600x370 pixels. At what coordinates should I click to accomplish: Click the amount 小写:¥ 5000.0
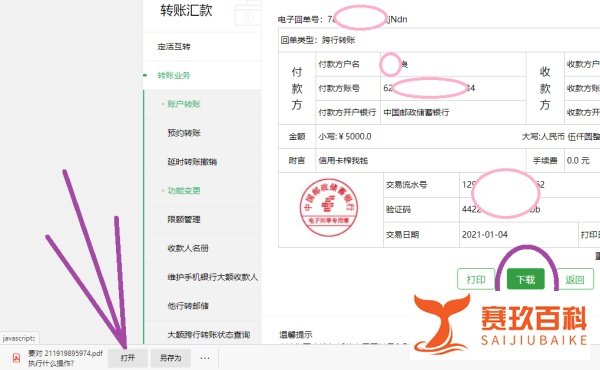coord(345,137)
